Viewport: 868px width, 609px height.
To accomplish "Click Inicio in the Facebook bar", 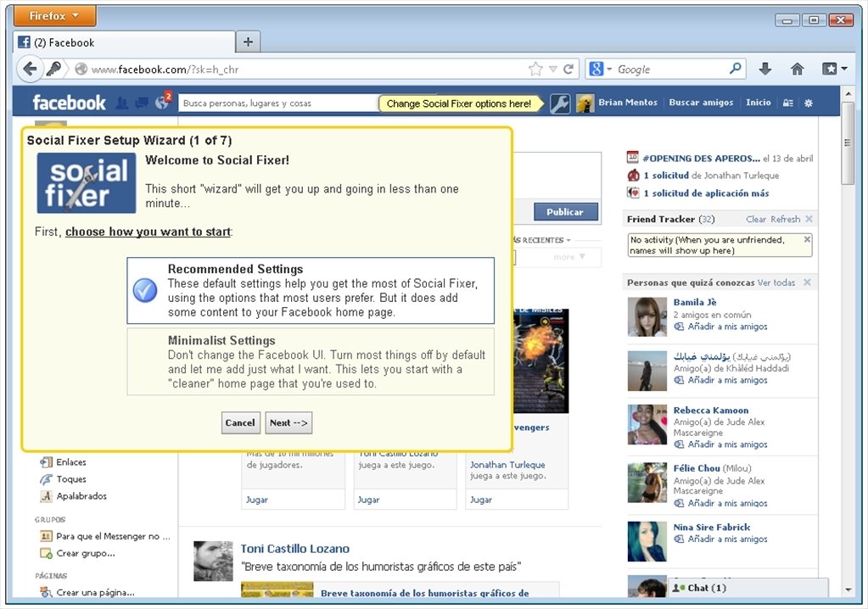I will pyautogui.click(x=758, y=103).
